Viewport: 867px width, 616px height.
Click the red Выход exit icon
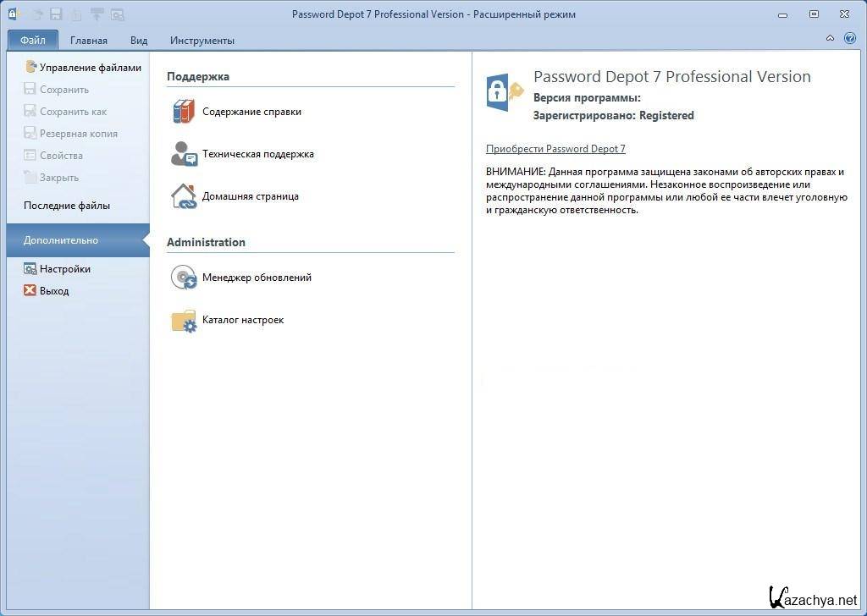pos(30,291)
